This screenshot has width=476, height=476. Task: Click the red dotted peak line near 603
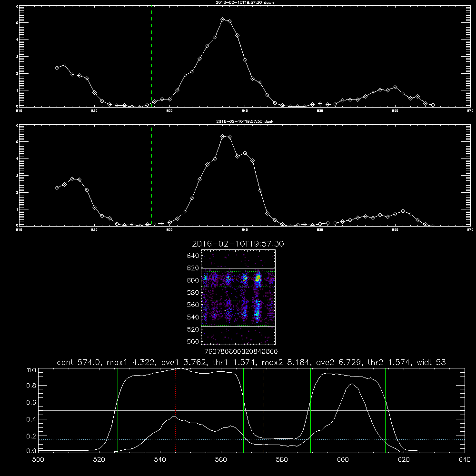[x=352, y=410]
